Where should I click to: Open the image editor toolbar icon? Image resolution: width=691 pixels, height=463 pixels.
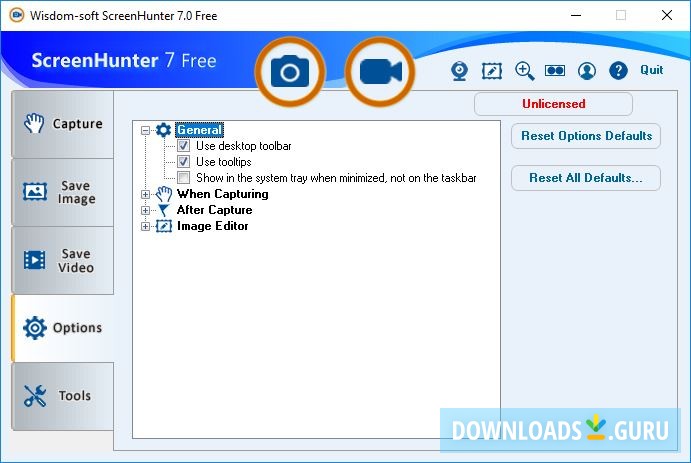coord(492,70)
